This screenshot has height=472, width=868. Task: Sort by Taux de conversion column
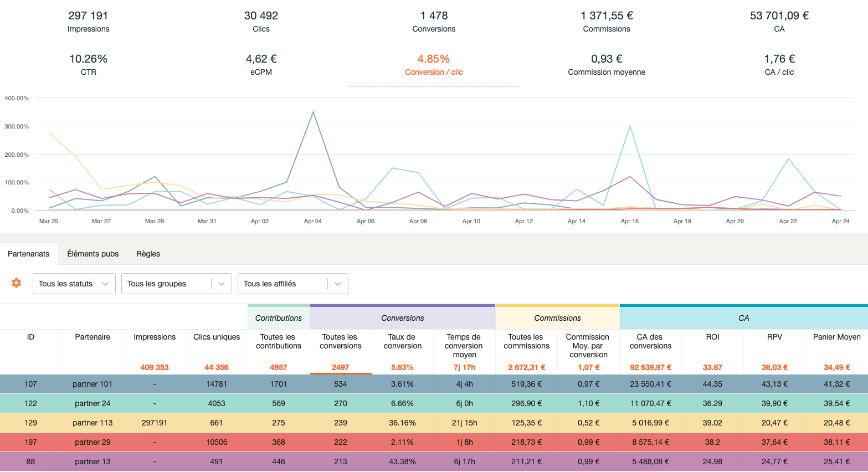(x=403, y=341)
